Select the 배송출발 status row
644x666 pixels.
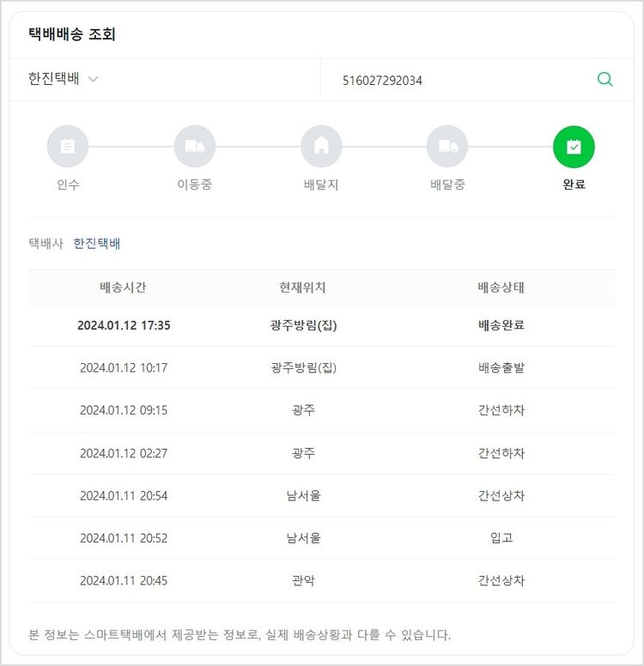(x=501, y=367)
